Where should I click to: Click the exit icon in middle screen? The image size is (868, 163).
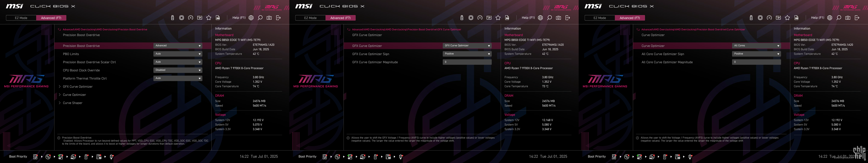click(568, 18)
